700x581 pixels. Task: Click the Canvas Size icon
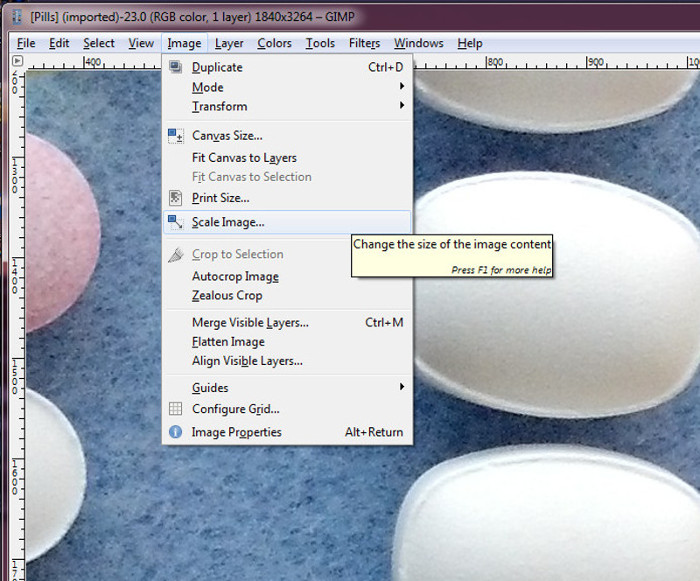tap(176, 136)
